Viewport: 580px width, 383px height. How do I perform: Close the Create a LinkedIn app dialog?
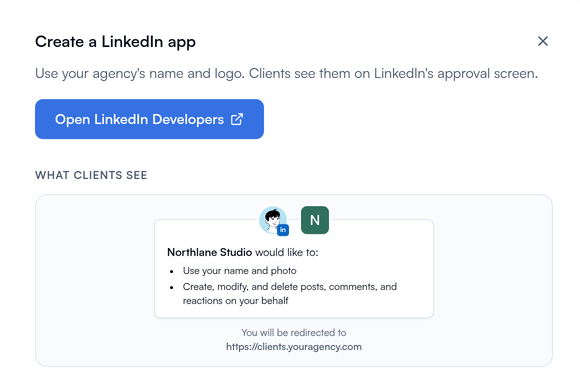coord(543,41)
